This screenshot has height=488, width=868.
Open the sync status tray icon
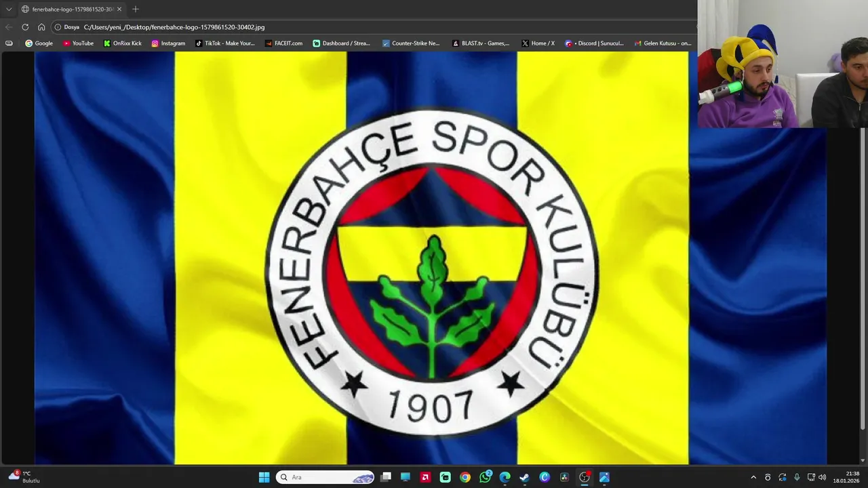782,477
